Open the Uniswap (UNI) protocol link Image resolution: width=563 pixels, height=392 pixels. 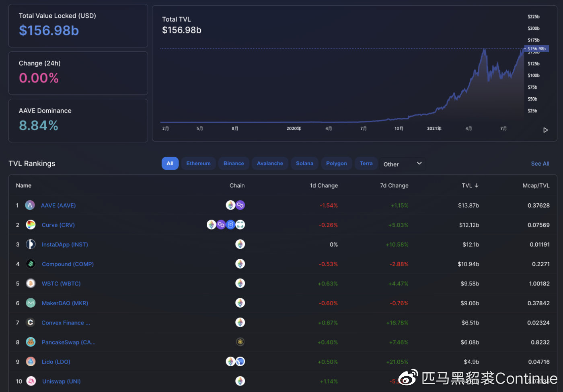pos(62,381)
